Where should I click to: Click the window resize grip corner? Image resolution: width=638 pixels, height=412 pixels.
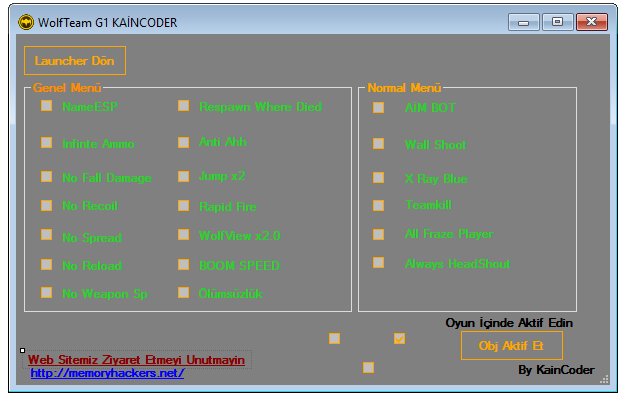605,379
